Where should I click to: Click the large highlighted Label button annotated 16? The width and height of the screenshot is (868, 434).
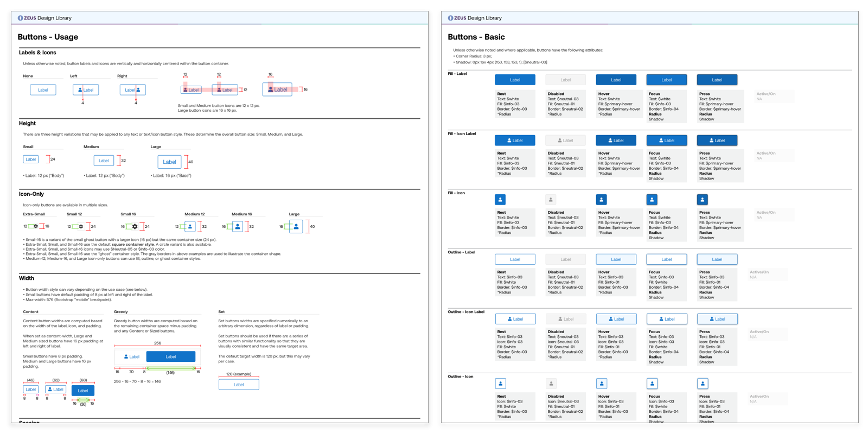277,90
